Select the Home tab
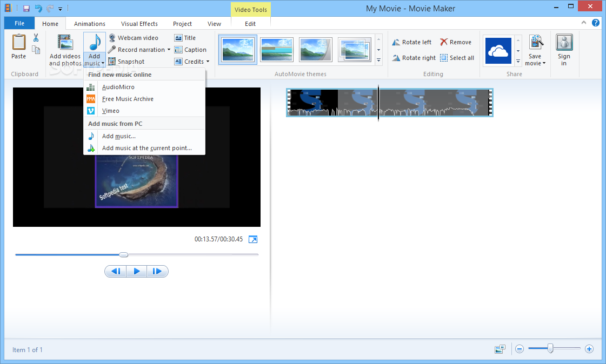The image size is (606, 364). click(x=50, y=24)
